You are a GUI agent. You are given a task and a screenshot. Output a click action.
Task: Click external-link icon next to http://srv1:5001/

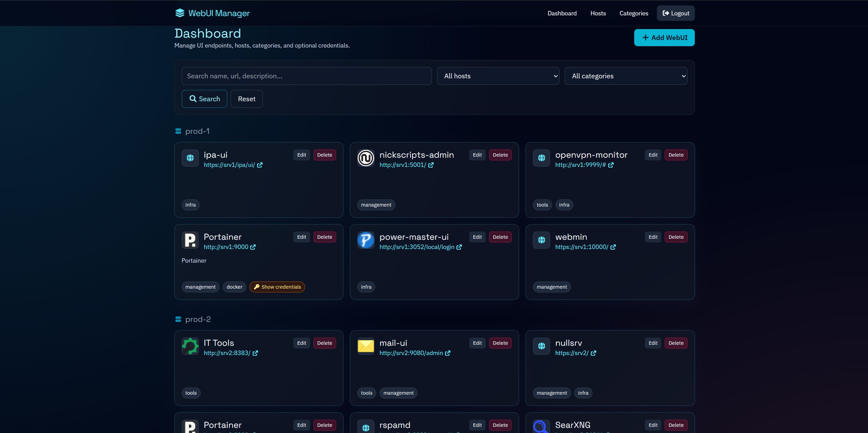pos(431,165)
